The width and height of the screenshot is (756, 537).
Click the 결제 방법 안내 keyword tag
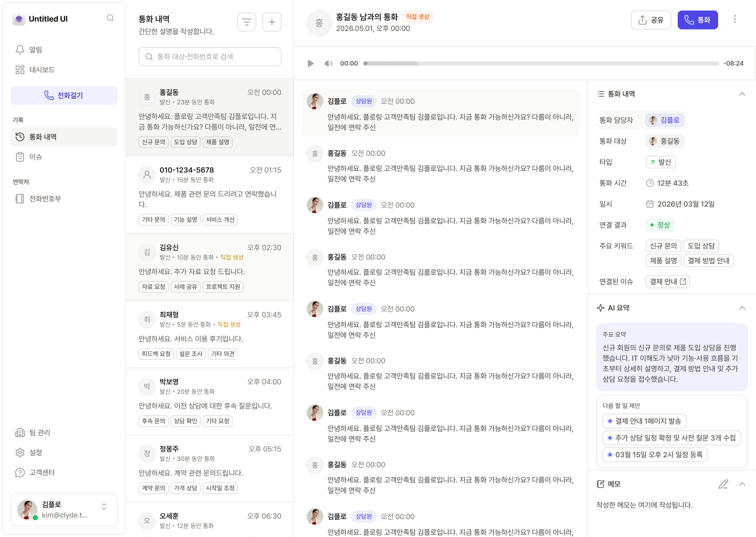pos(708,261)
